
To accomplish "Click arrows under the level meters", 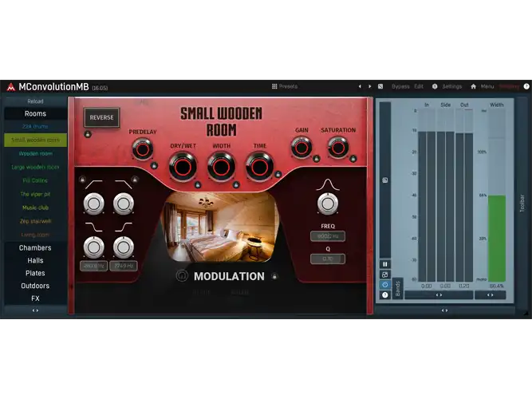I will (439, 294).
